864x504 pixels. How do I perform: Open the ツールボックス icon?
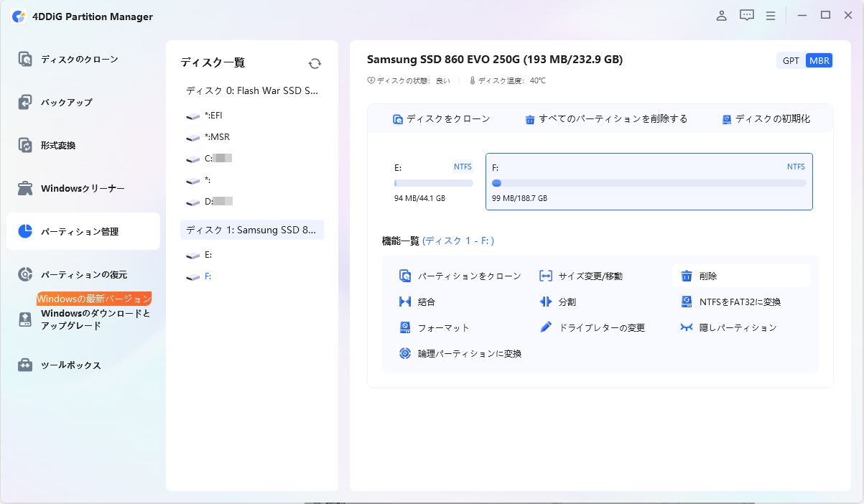pos(26,365)
